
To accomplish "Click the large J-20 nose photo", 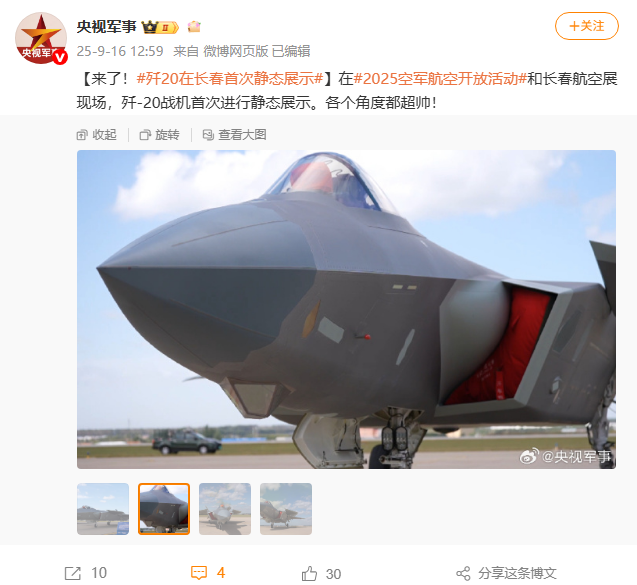I will coord(346,309).
